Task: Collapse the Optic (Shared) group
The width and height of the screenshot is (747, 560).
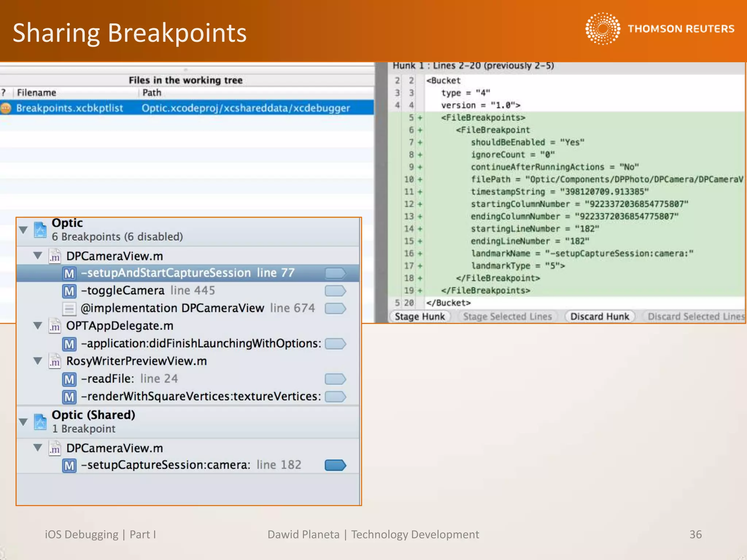Action: click(x=23, y=422)
